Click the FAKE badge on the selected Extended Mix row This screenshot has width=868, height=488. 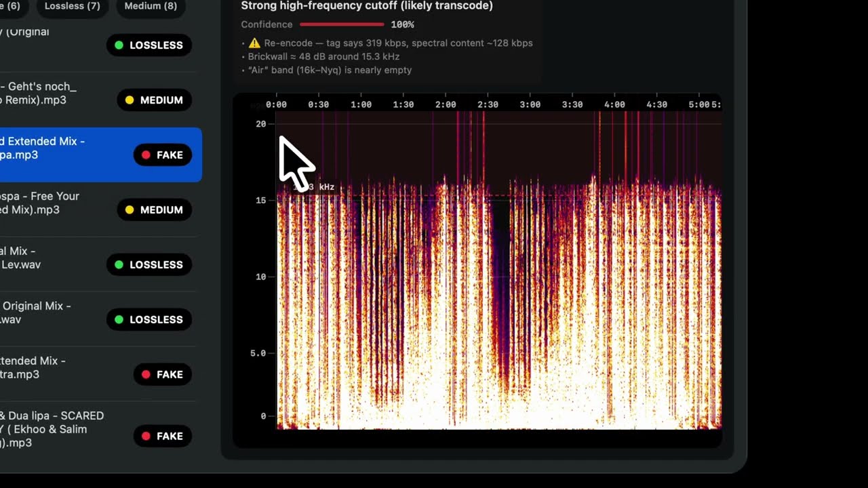coord(163,155)
